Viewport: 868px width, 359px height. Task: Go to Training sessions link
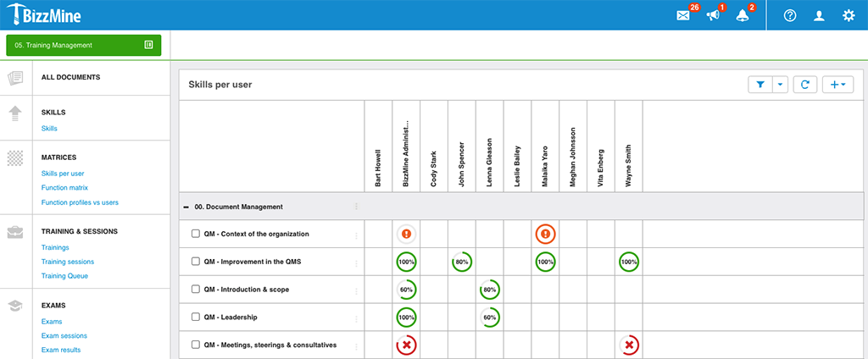[68, 262]
